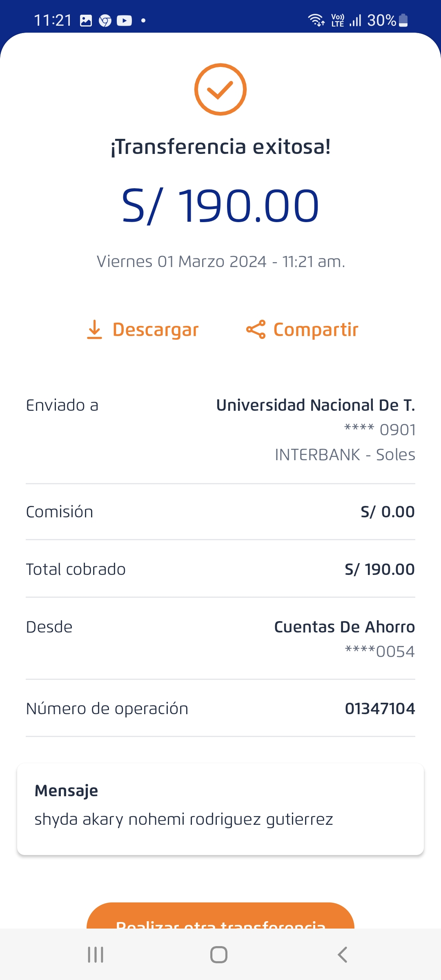The height and width of the screenshot is (980, 441).
Task: Tap the gallery image notification icon
Action: tap(86, 20)
